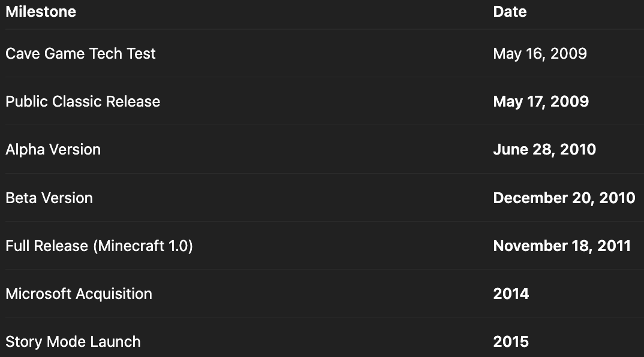Select the Microsoft Acquisition milestone
Viewport: 644px width, 357px height.
click(x=79, y=294)
